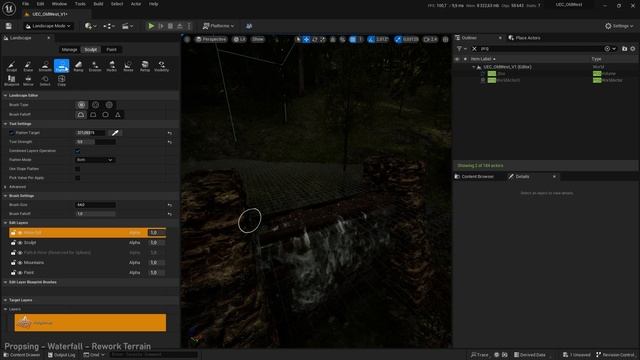
Task: Open the Landscape Mode dropdown
Action: (x=49, y=26)
